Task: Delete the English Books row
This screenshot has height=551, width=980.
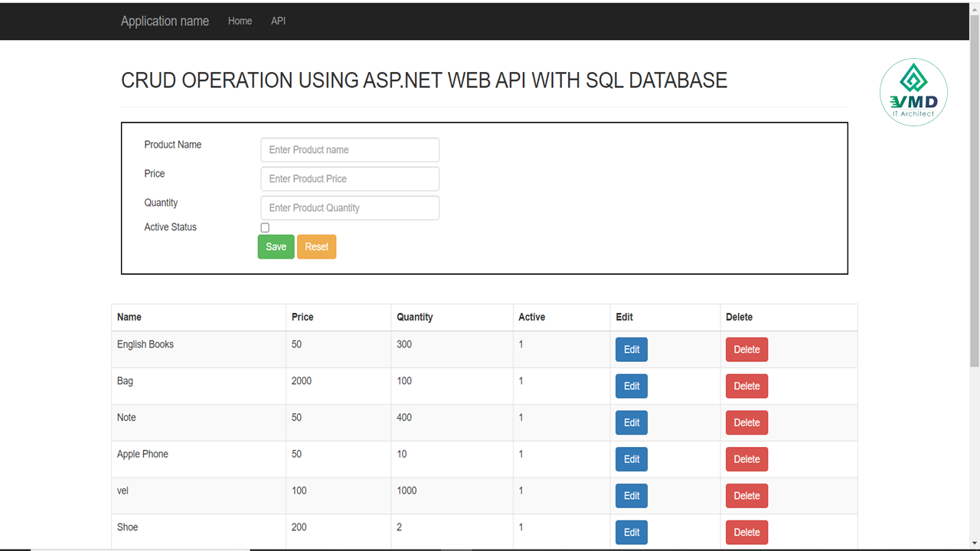Action: coord(746,349)
